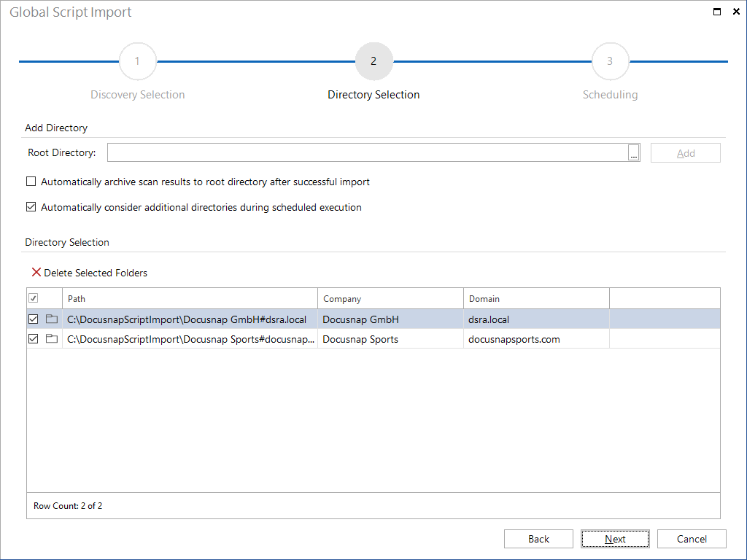Image resolution: width=747 pixels, height=560 pixels.
Task: Close the Global Script Import dialog
Action: pyautogui.click(x=736, y=12)
